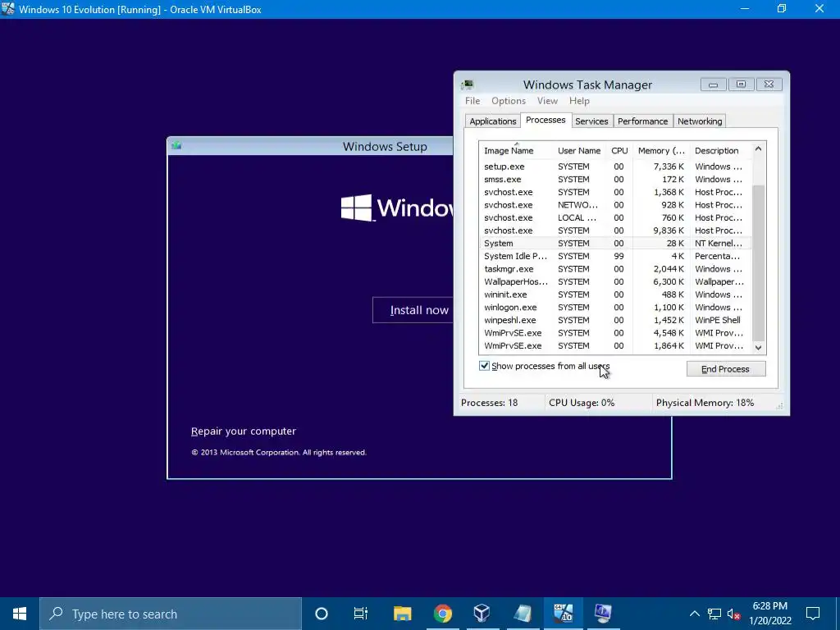Select the winpeshl.exe process row
The width and height of the screenshot is (840, 630).
click(x=615, y=321)
